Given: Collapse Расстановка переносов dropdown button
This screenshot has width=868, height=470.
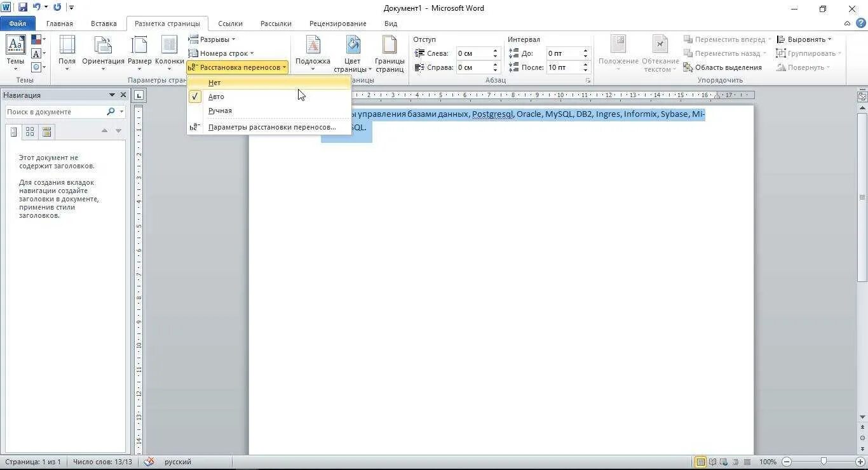Looking at the screenshot, I should point(238,67).
